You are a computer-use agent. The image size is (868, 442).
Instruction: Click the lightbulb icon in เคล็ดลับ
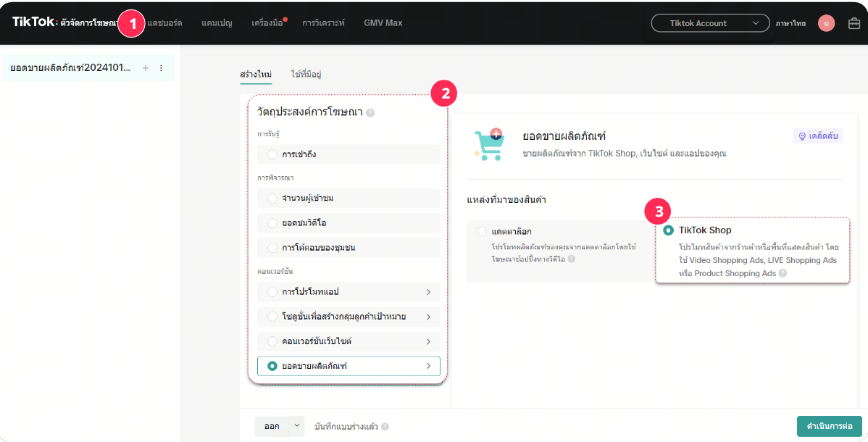[x=802, y=136]
